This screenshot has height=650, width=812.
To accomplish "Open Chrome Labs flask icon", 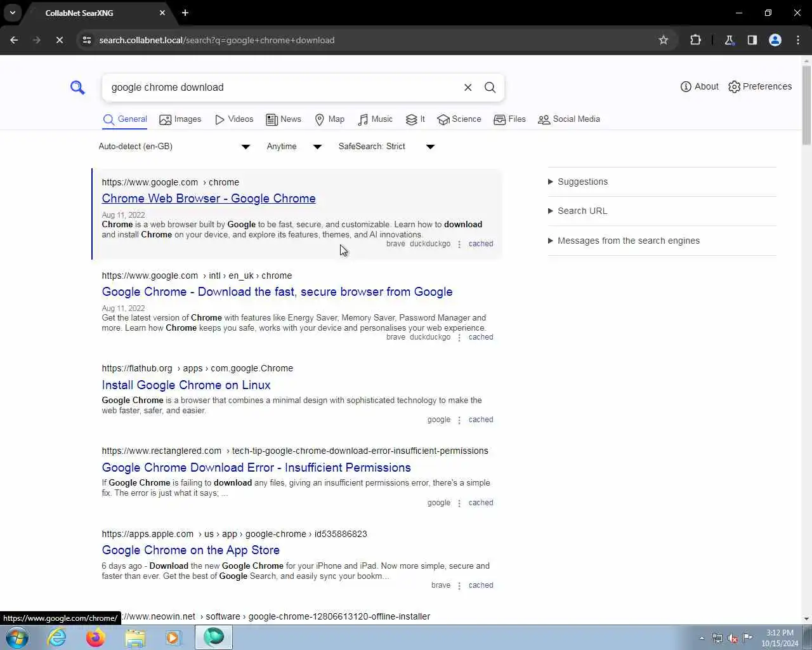I will 730,40.
